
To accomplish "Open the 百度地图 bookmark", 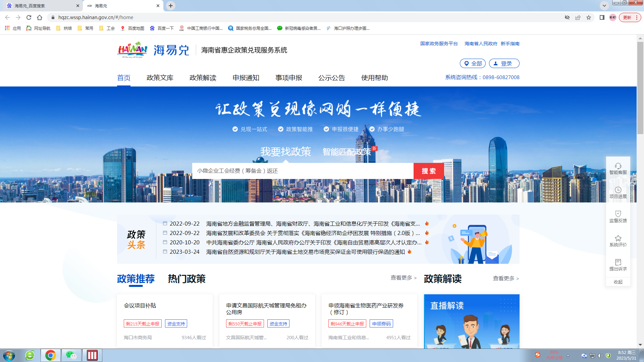I will pos(132,28).
